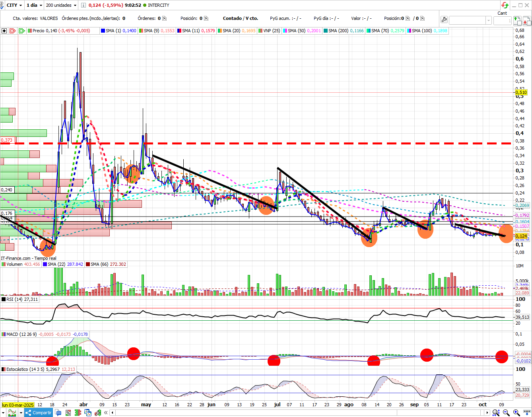Click the Compartir share button
Image resolution: width=532 pixels, height=417 pixels.
39,413
